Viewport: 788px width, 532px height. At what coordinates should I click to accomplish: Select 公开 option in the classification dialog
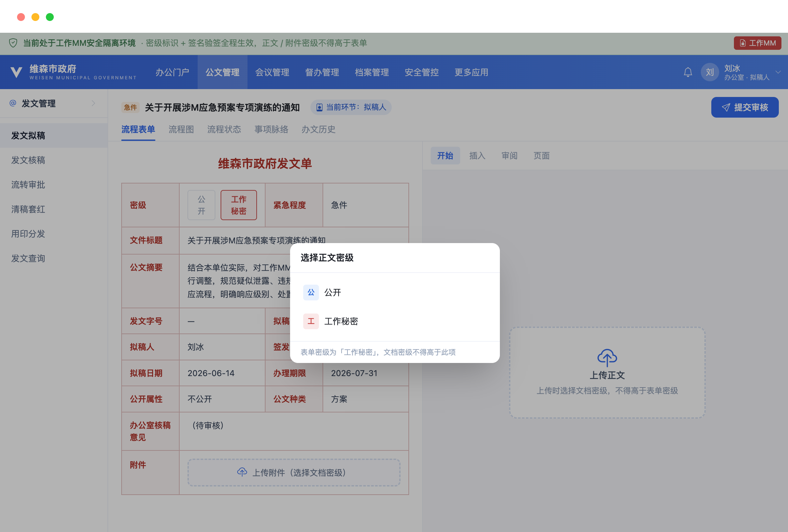coord(395,293)
